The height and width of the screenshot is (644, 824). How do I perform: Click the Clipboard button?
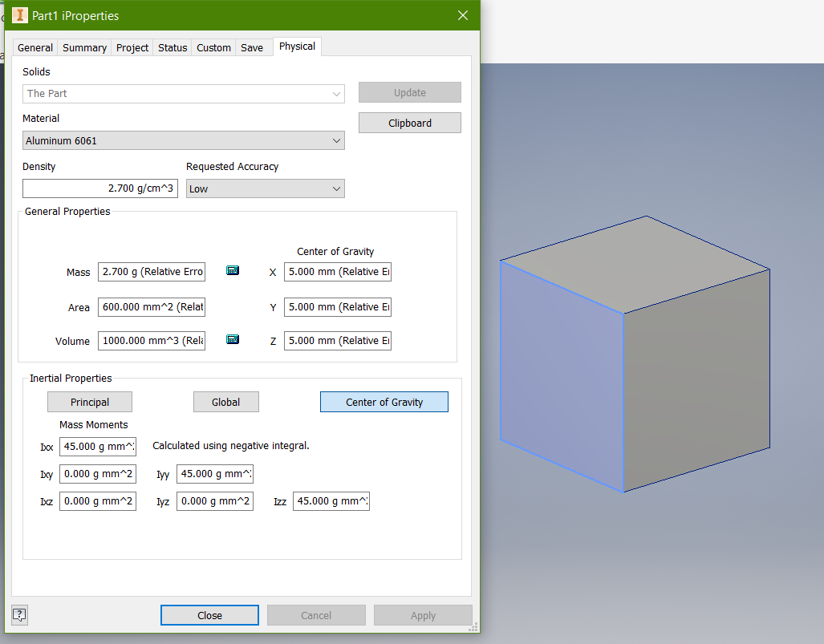tap(410, 123)
